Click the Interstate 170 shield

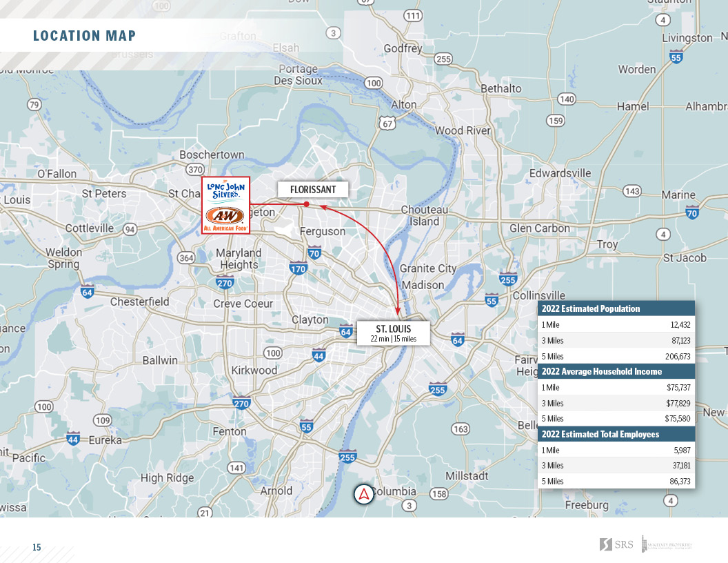298,268
